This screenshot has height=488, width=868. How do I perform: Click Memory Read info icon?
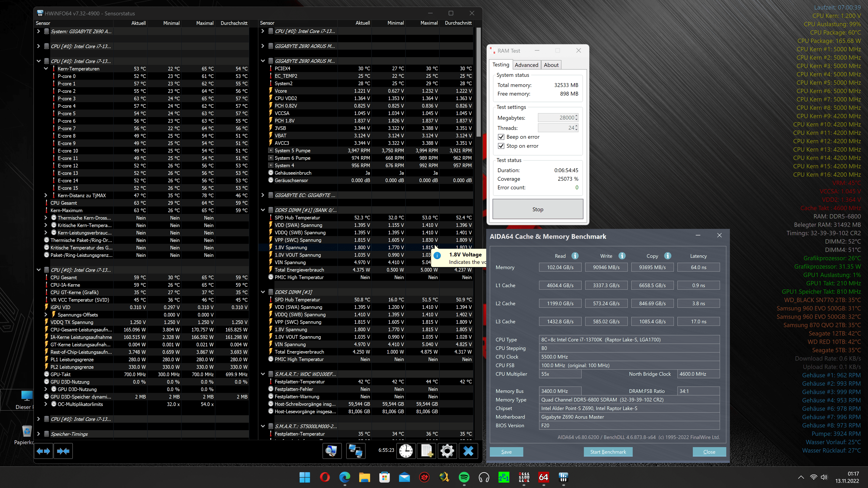(x=575, y=256)
